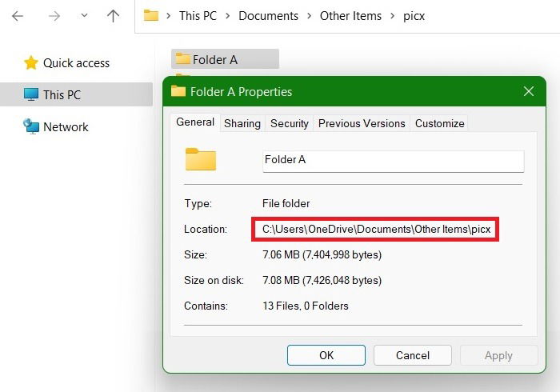This screenshot has width=560, height=392.
Task: Click the File folder type value
Action: coord(286,203)
